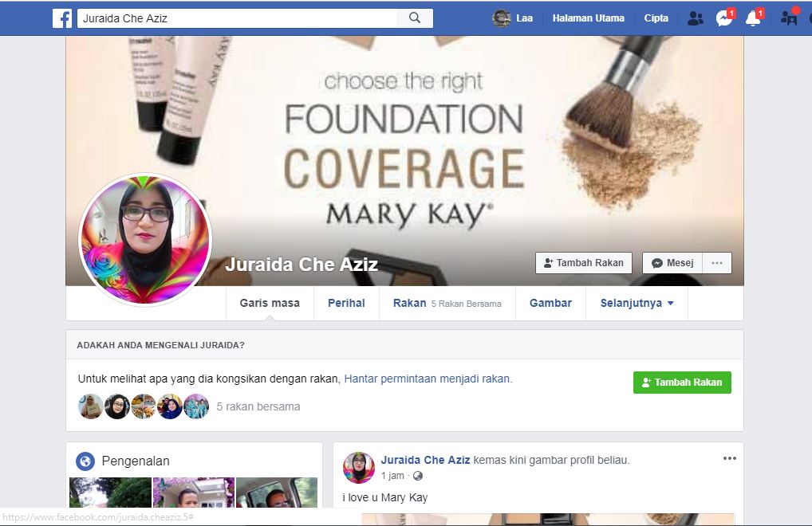Open the Gambar tab

point(550,303)
